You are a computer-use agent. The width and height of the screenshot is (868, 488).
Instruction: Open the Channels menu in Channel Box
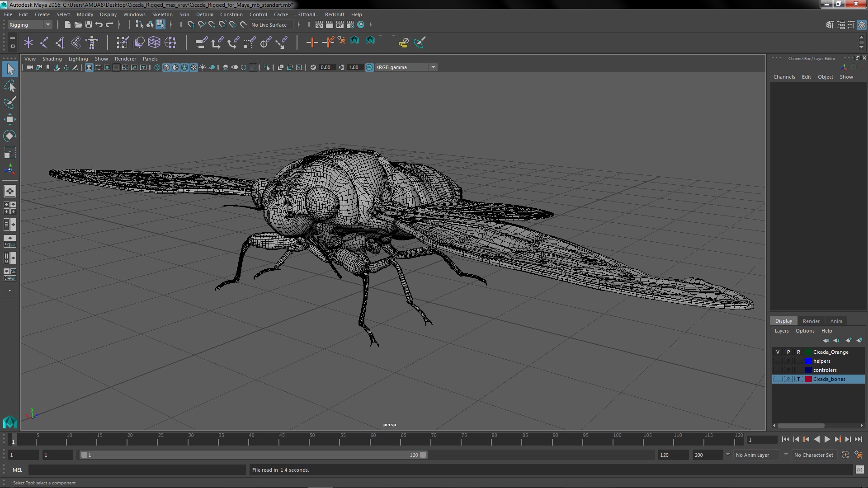[784, 77]
